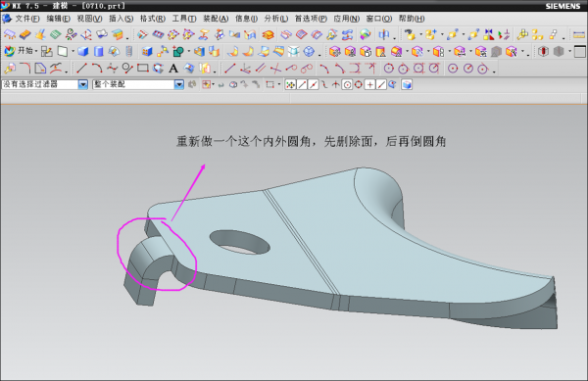The image size is (588, 381).
Task: Open the 信息(I) menu
Action: coord(246,19)
